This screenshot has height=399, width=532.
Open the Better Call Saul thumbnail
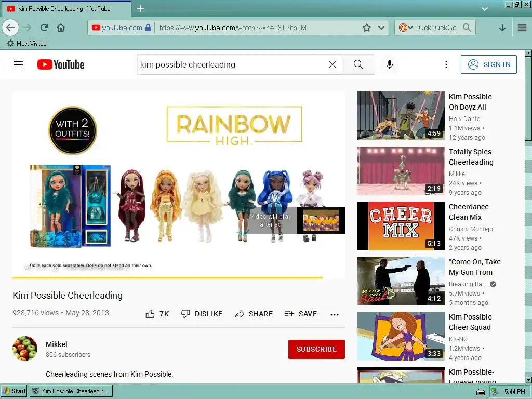click(x=401, y=281)
